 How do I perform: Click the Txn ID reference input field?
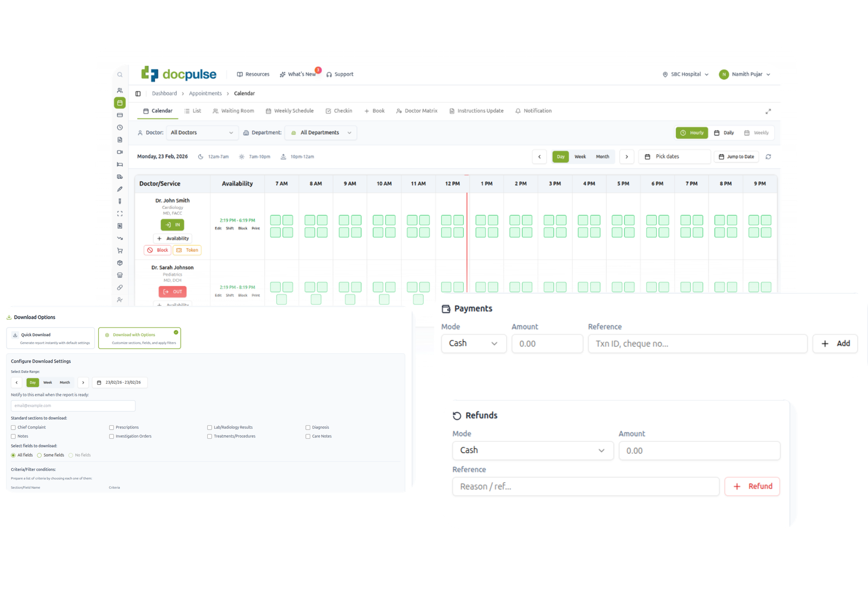697,344
